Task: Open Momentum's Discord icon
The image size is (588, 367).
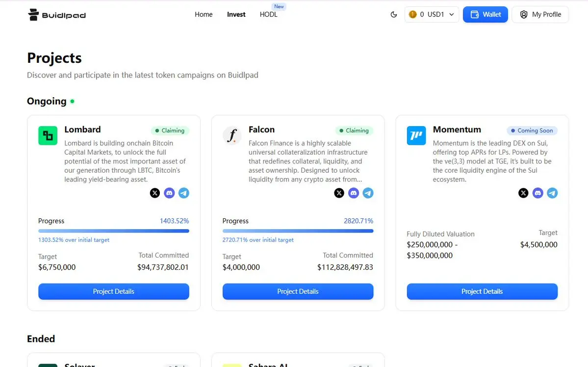Action: pos(538,193)
